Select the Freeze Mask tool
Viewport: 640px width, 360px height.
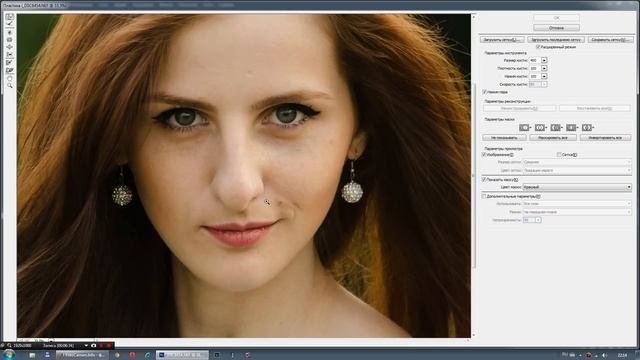click(9, 62)
